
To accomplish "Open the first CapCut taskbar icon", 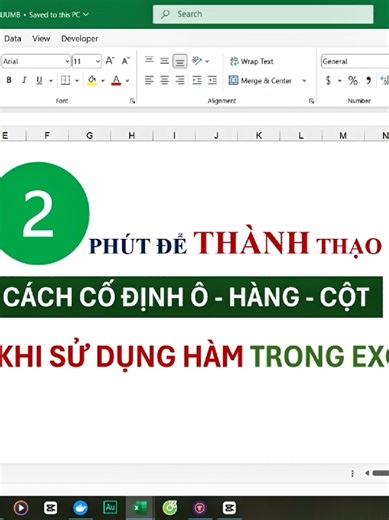I will 50,508.
